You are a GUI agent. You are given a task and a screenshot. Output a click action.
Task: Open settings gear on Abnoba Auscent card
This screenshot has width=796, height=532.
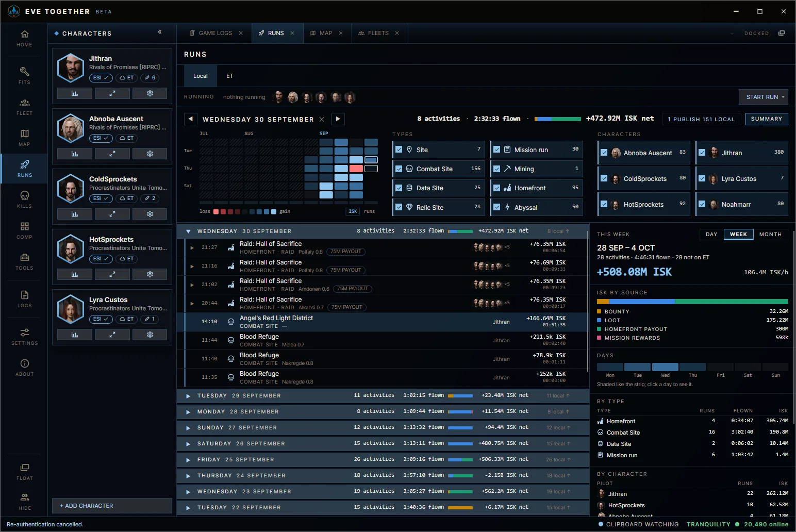coord(150,154)
